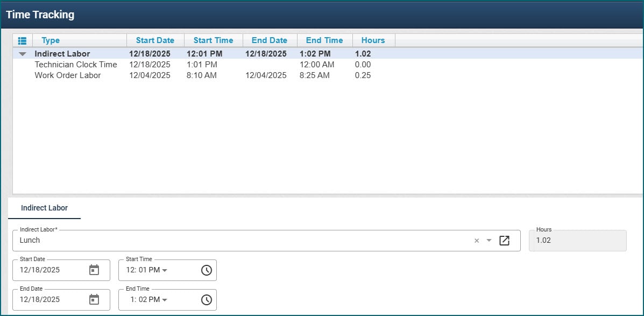Click the Start Date input field
This screenshot has width=644, height=316.
point(51,270)
